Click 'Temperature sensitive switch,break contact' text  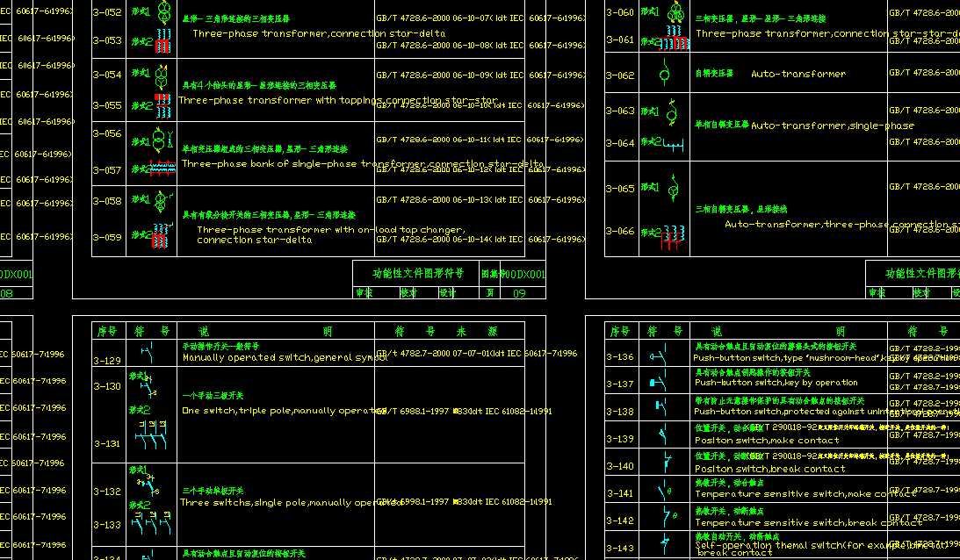(808, 522)
